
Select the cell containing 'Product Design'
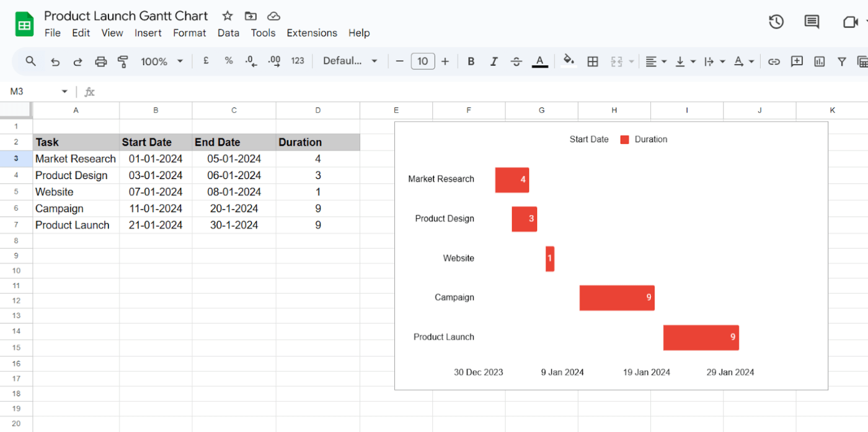76,175
